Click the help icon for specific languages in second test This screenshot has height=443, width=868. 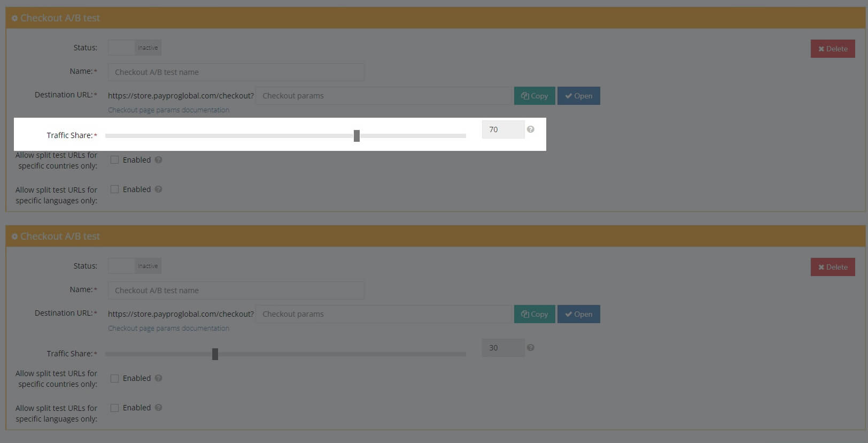[x=158, y=408]
